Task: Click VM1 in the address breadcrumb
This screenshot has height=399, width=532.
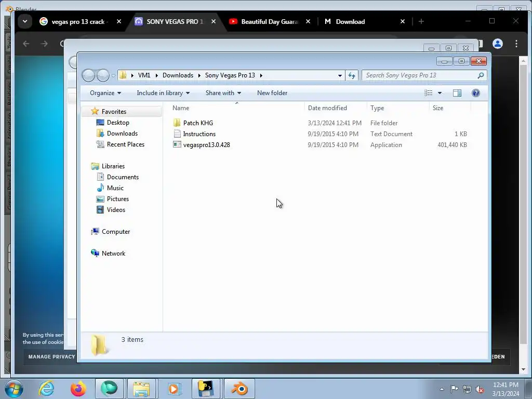Action: coord(144,75)
